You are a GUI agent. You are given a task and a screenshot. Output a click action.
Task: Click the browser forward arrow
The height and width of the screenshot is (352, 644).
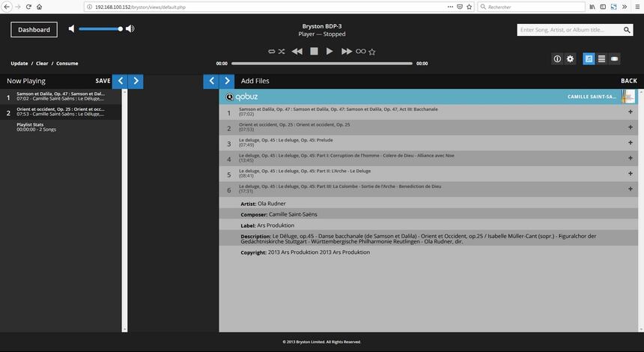point(18,7)
